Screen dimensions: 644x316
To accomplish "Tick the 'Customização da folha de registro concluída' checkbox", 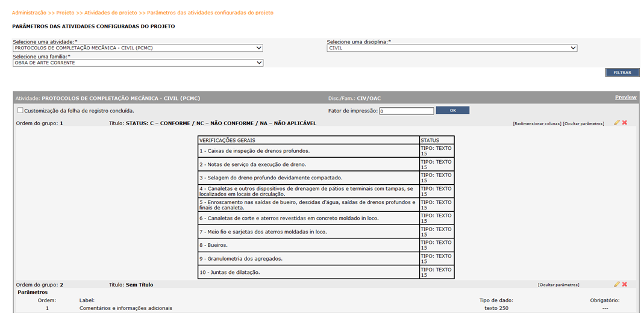I will 20,110.
